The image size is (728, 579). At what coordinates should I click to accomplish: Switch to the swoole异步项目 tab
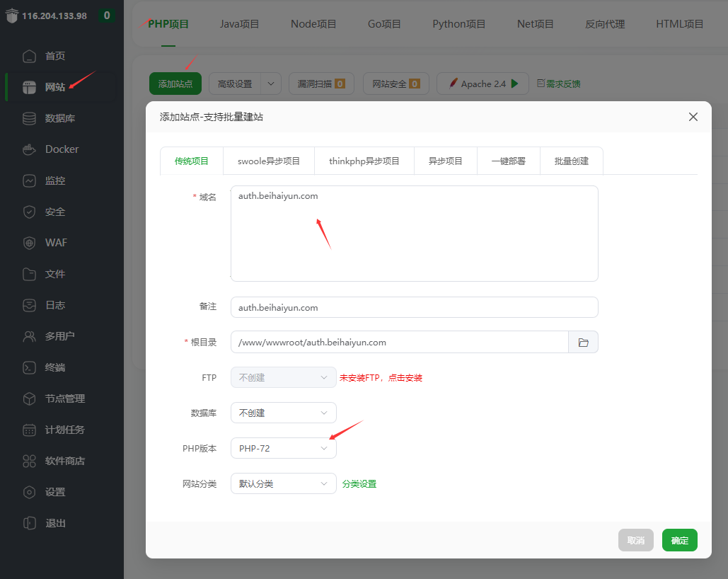coord(269,161)
